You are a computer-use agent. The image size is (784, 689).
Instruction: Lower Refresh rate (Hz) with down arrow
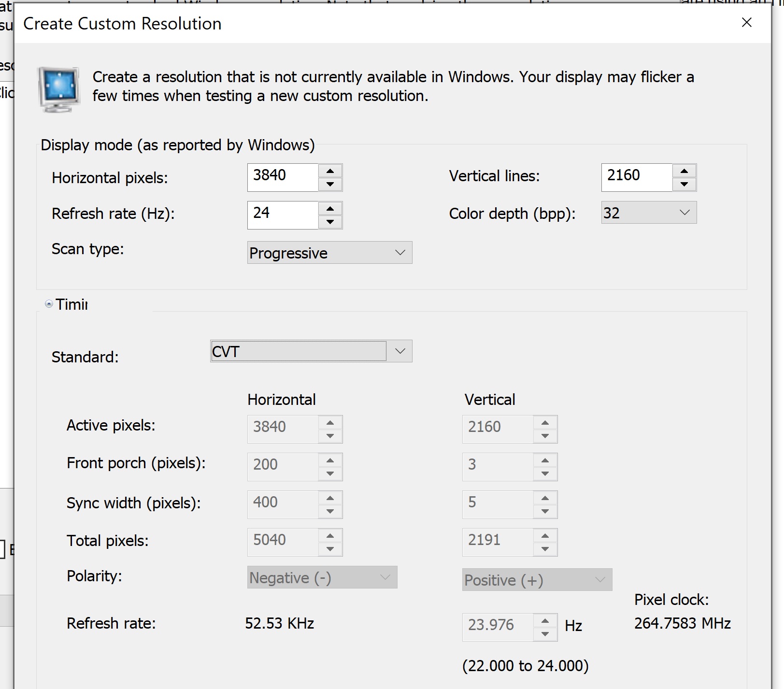point(330,222)
